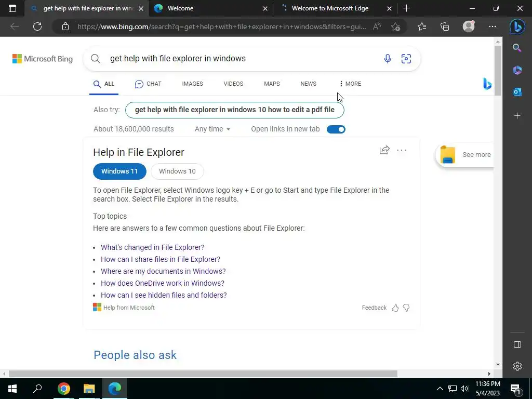Open Edge Settings and more menu
Screen dimensions: 532x399
(493, 26)
